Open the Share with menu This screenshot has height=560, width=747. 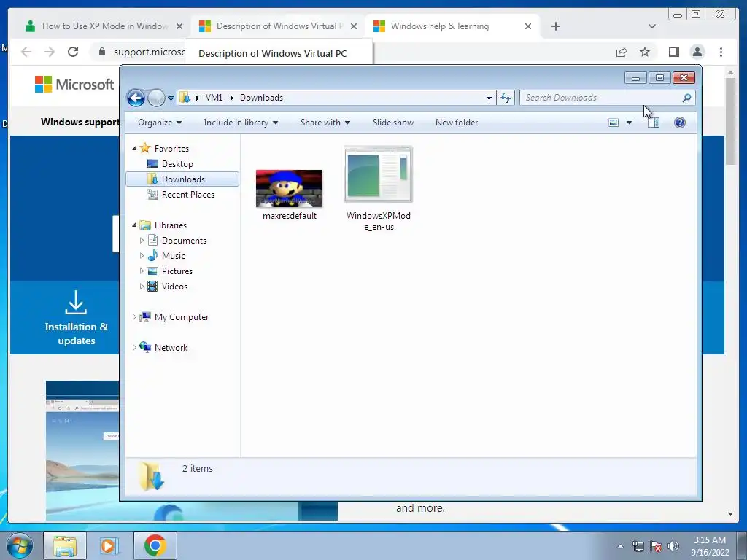[325, 122]
